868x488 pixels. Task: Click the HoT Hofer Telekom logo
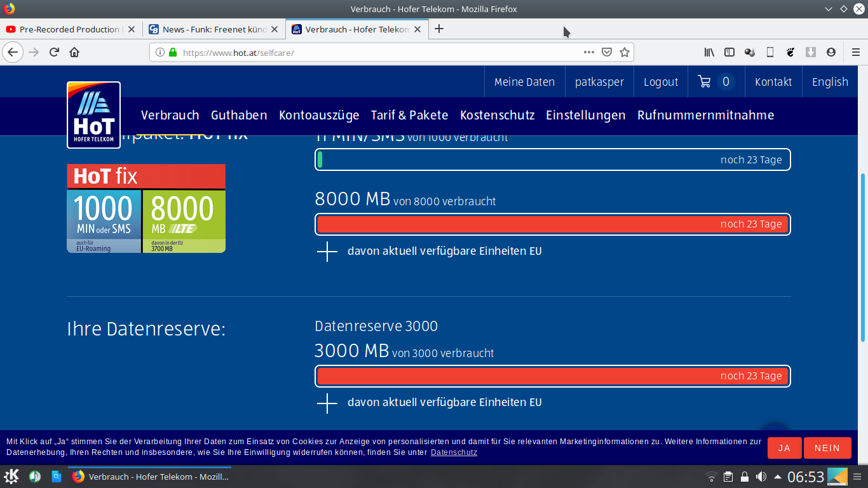pos(93,115)
